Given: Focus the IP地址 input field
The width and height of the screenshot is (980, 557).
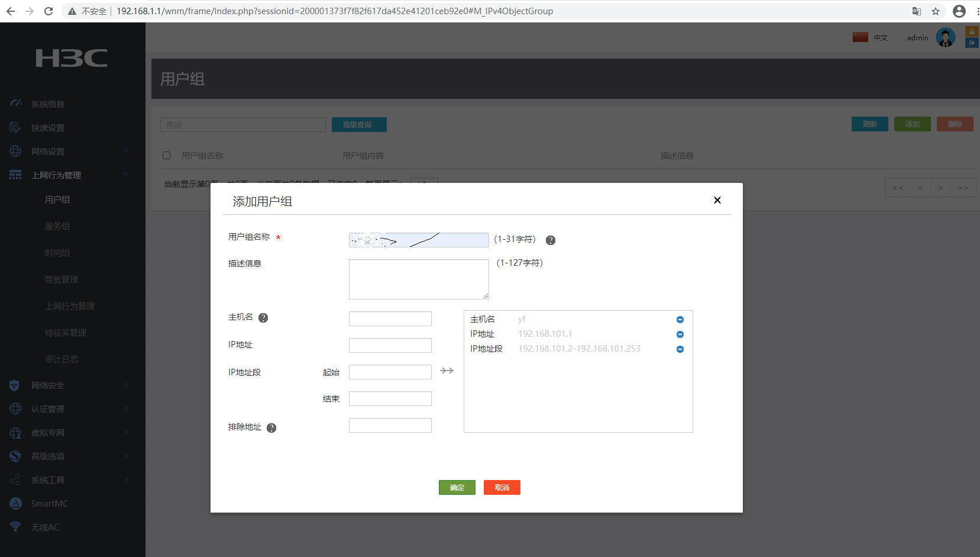Looking at the screenshot, I should [390, 346].
